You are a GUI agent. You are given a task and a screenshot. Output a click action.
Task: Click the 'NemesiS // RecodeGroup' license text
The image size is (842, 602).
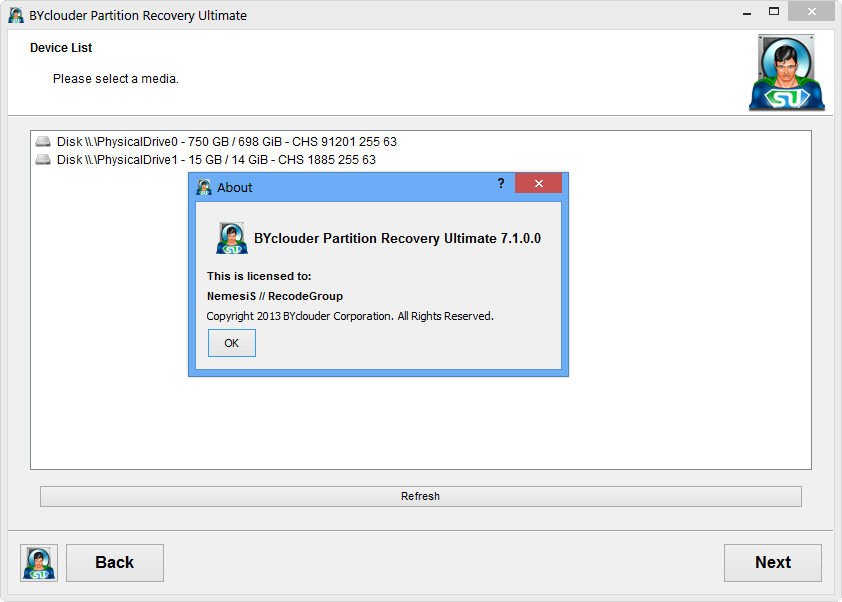click(275, 296)
